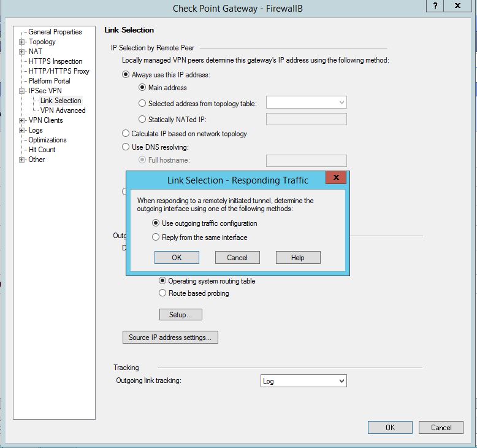Screen dimensions: 477x448
Task: Open HTTPS Inspection page
Action: tap(55, 61)
